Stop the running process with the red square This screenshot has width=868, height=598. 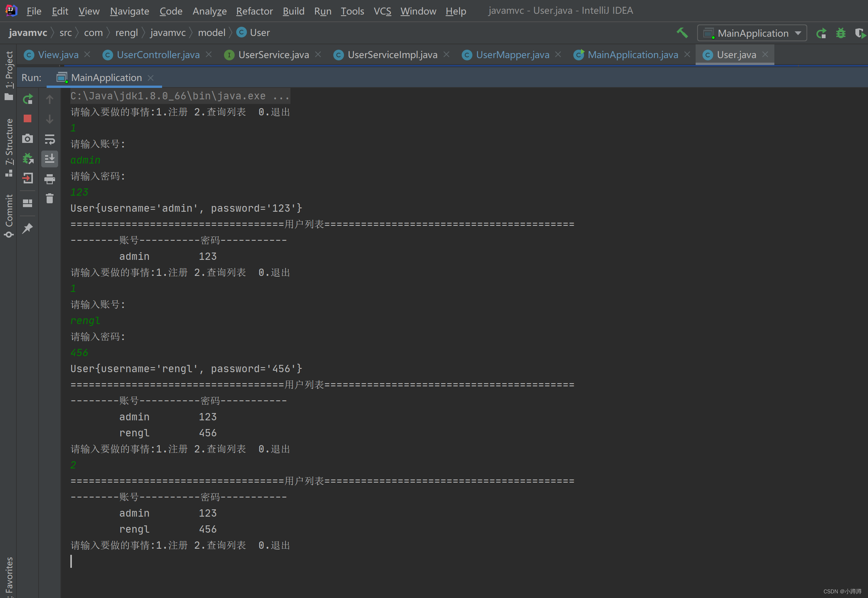point(28,119)
